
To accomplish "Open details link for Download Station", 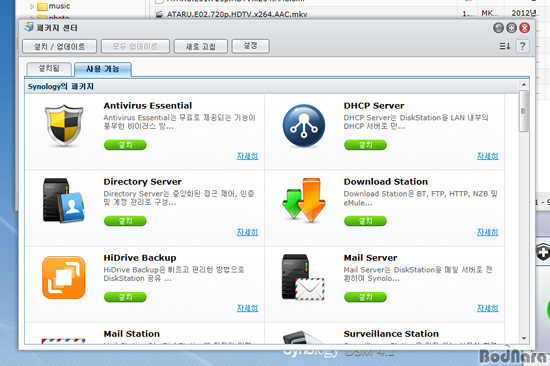I will coord(488,232).
